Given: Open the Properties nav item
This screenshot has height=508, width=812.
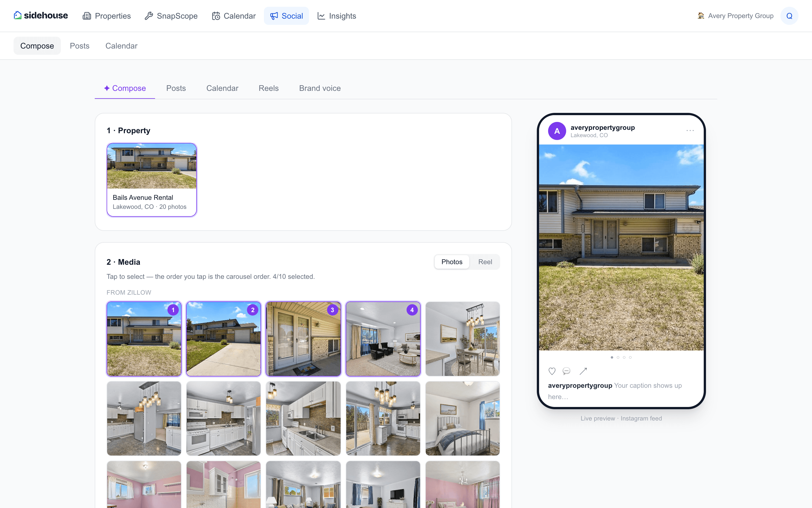Looking at the screenshot, I should pos(107,16).
